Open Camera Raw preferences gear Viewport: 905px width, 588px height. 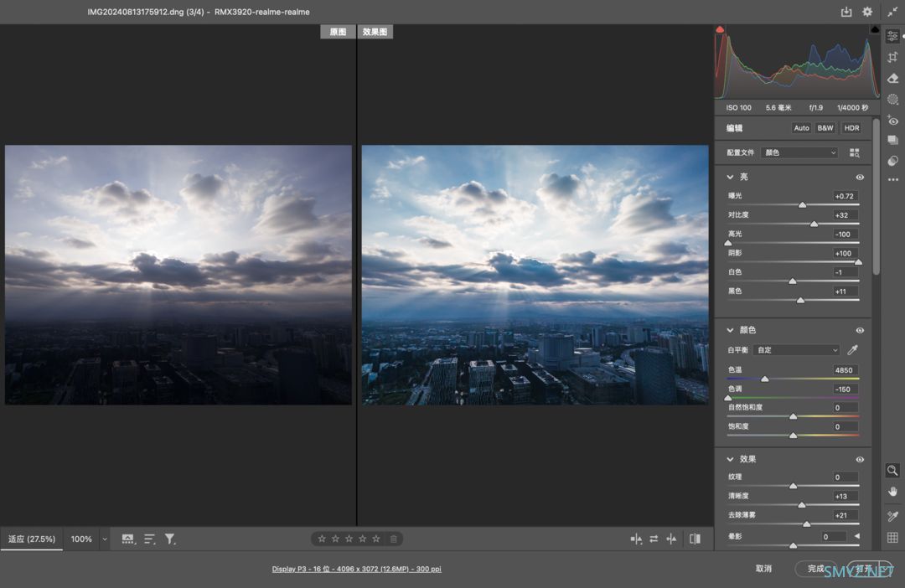(x=867, y=12)
